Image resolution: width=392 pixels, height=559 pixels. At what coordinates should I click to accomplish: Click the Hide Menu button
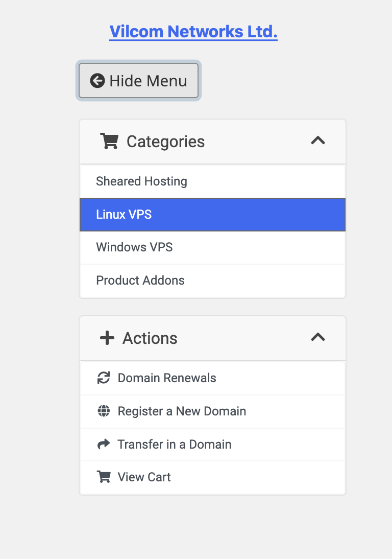138,81
